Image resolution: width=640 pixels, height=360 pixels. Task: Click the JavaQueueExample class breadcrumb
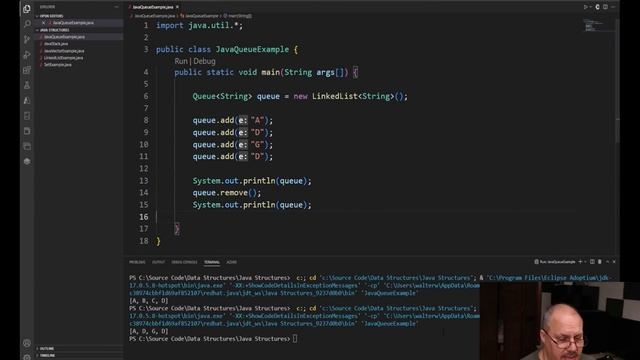click(x=202, y=16)
